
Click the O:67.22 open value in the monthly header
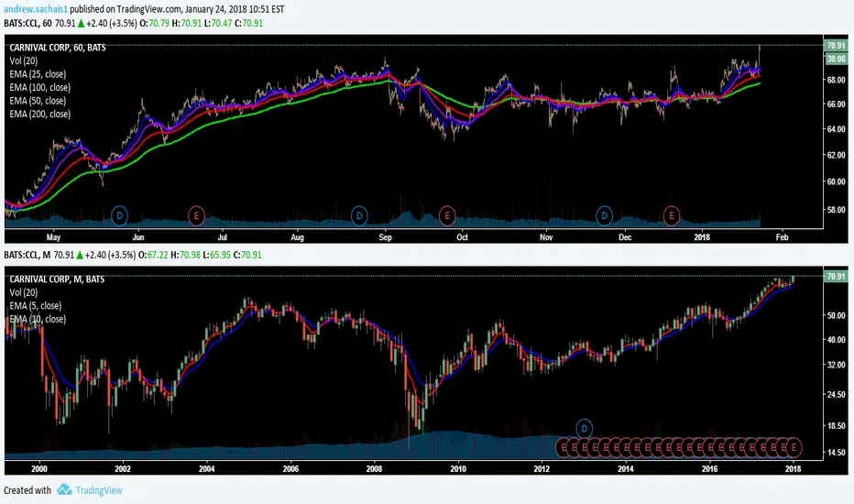pos(153,255)
